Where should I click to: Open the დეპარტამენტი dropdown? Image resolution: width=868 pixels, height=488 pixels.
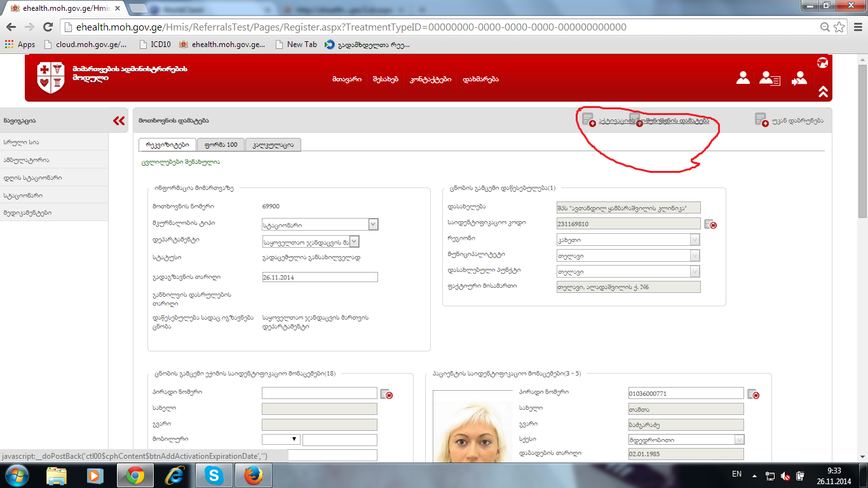[354, 241]
